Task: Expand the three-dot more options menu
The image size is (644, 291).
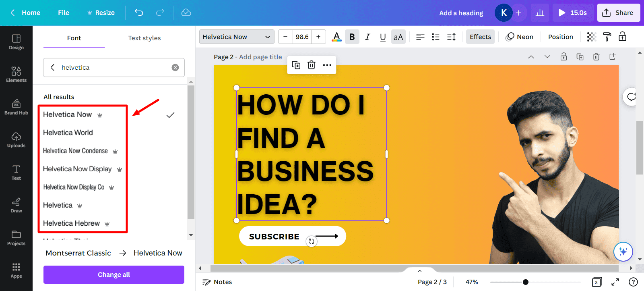Action: (327, 65)
